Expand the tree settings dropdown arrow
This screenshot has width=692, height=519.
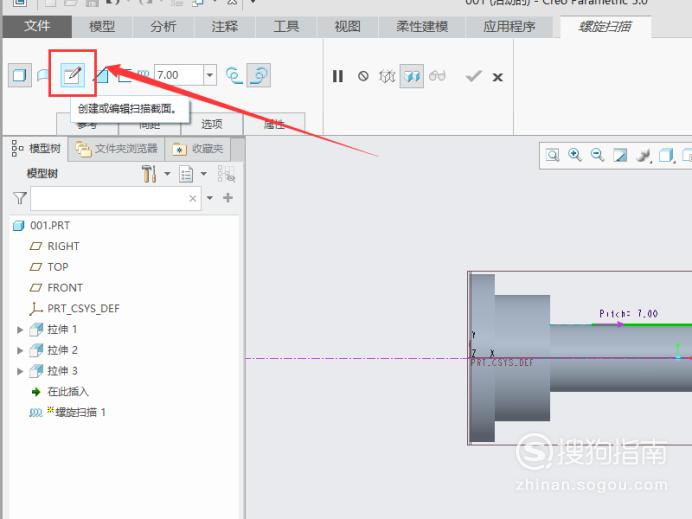pyautogui.click(x=167, y=174)
